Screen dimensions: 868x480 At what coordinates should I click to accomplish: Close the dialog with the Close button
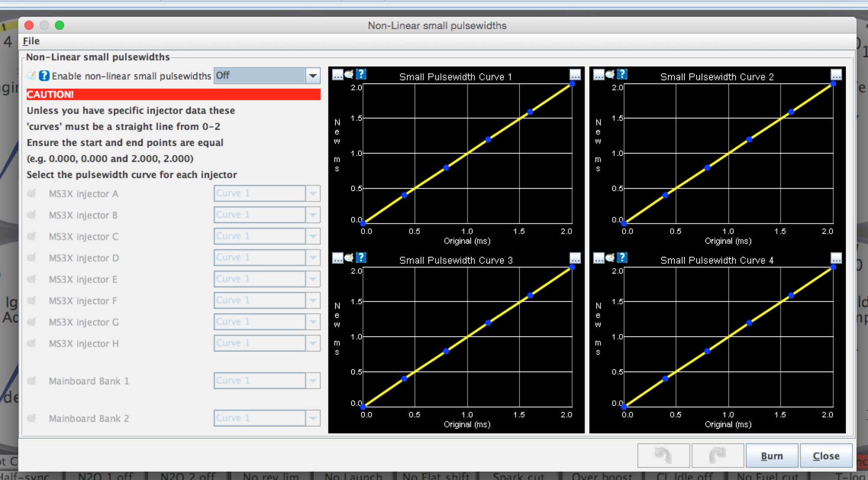[x=826, y=456]
